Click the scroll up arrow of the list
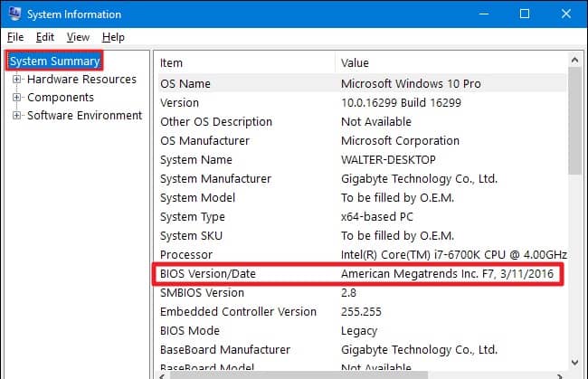This screenshot has width=588, height=379. pyautogui.click(x=574, y=60)
